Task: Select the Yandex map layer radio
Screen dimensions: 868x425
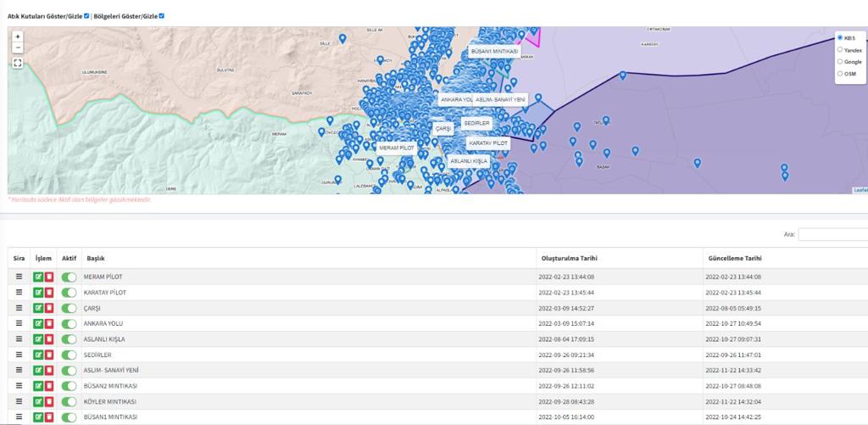Action: click(x=840, y=50)
